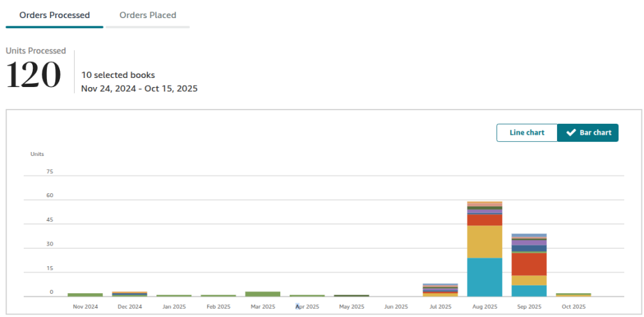Switch to the Orders Placed tab
Viewport: 644px width, 317px height.
tap(147, 15)
